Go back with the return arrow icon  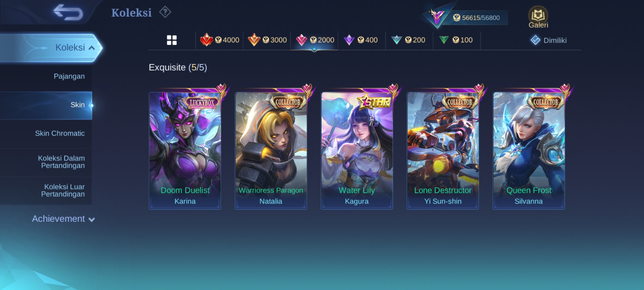tap(68, 12)
